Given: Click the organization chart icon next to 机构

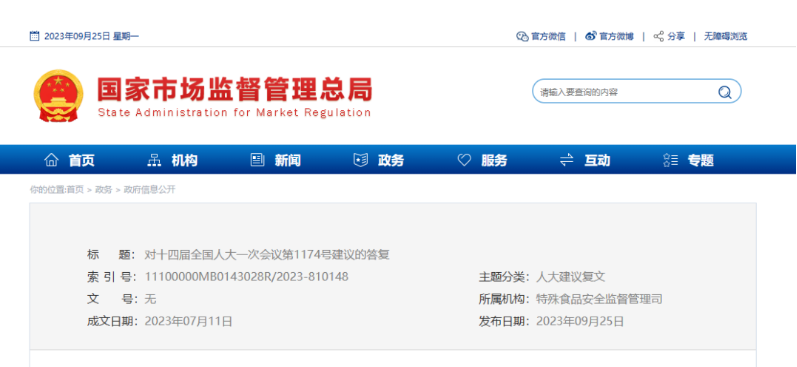Looking at the screenshot, I should pyautogui.click(x=154, y=161).
